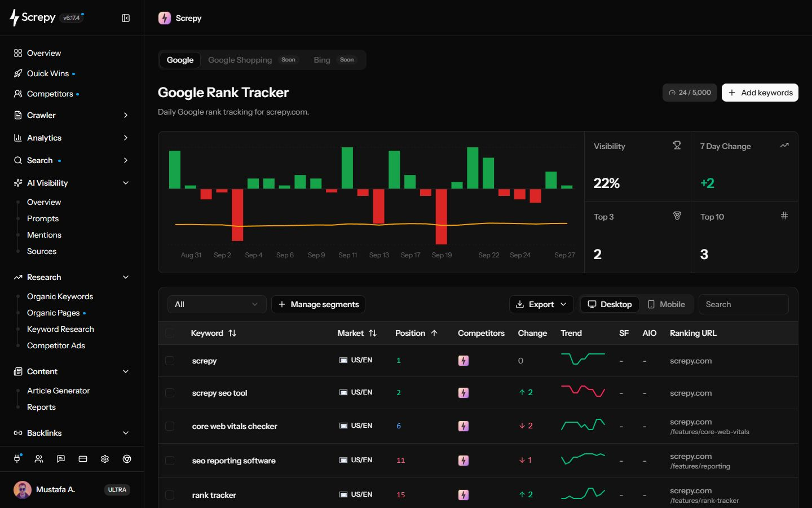
Task: Expand the Analytics menu
Action: tap(72, 138)
